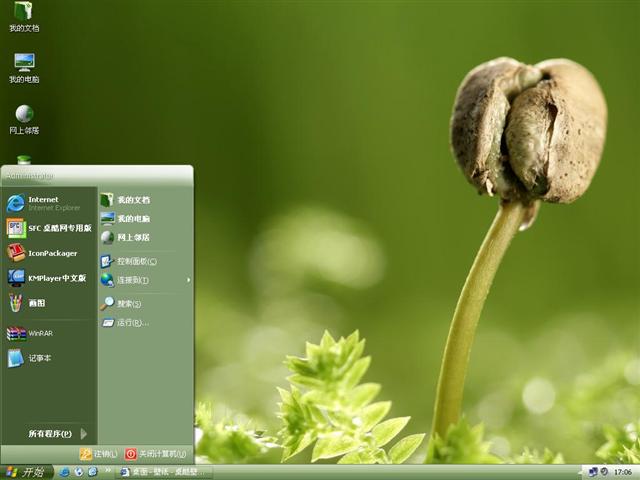Click the system tray clock

(622, 472)
